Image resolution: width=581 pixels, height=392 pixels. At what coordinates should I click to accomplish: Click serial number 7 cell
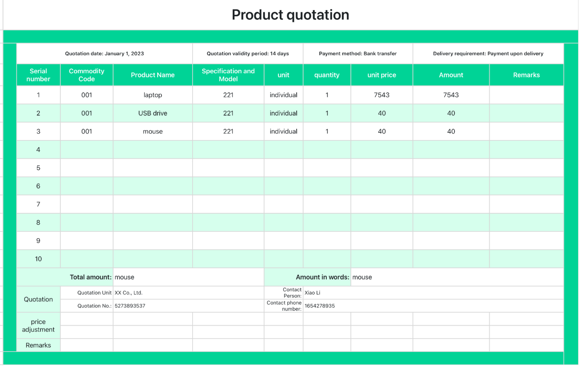point(38,204)
